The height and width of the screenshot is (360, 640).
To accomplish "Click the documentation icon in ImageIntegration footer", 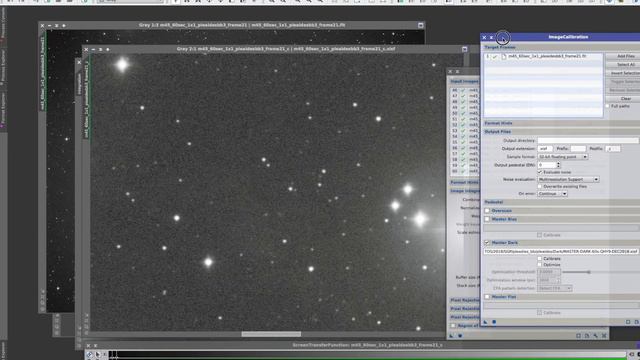I will pyautogui.click(x=587, y=336).
